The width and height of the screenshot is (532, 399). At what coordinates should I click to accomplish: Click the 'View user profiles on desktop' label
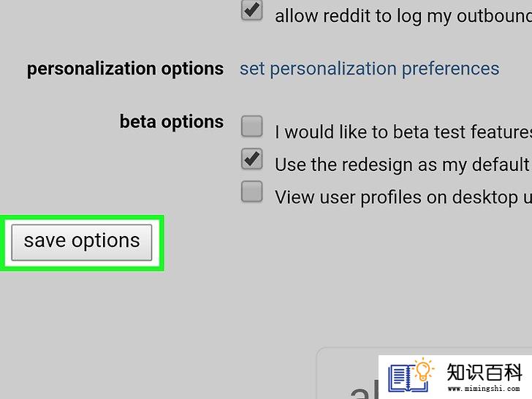click(403, 197)
